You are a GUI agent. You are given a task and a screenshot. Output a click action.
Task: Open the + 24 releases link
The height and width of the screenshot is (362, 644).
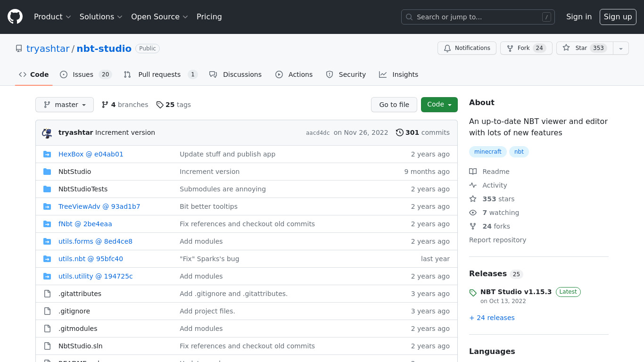click(x=492, y=318)
